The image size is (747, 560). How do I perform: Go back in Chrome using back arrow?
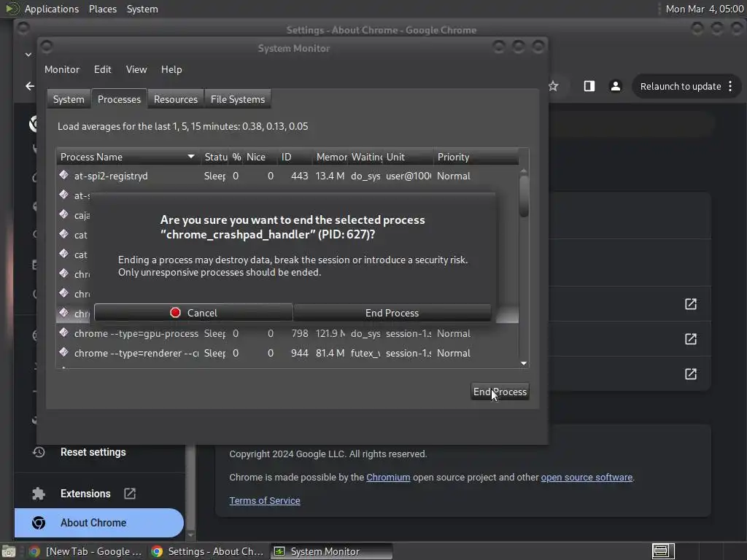(30, 86)
